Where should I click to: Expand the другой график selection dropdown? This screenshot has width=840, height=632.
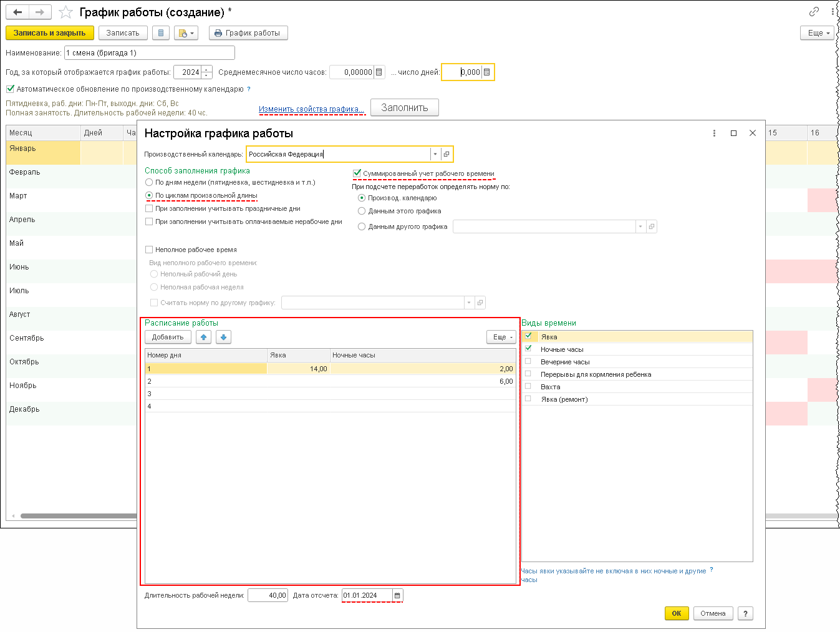coord(640,226)
